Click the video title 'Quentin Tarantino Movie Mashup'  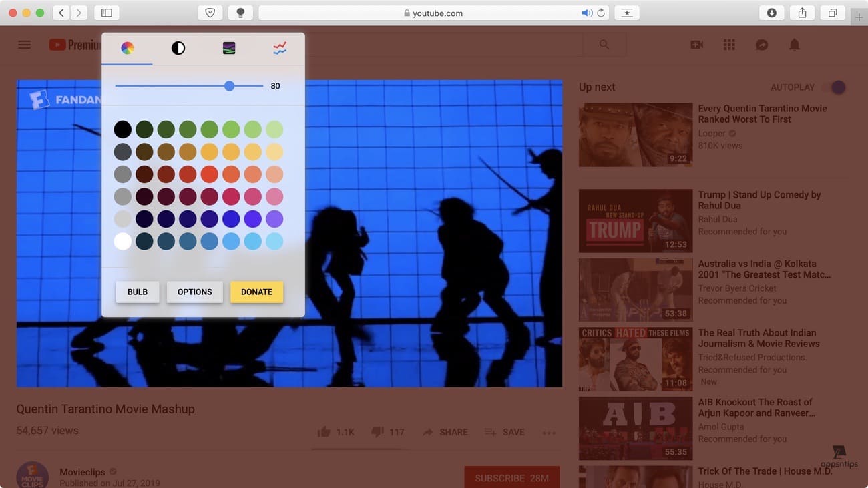click(x=105, y=409)
